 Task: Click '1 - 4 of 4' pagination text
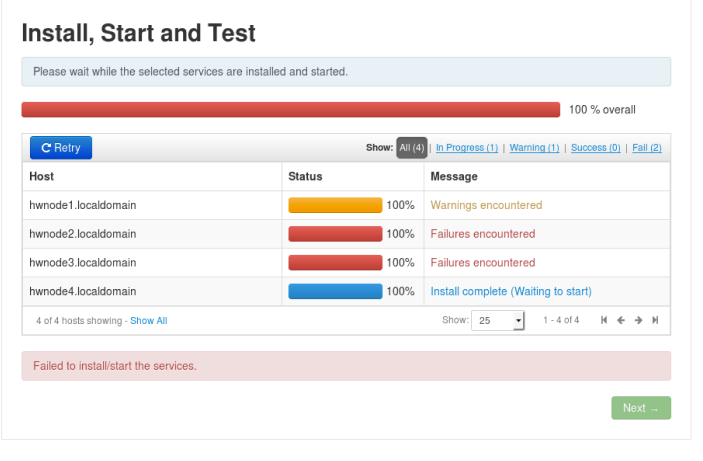561,320
